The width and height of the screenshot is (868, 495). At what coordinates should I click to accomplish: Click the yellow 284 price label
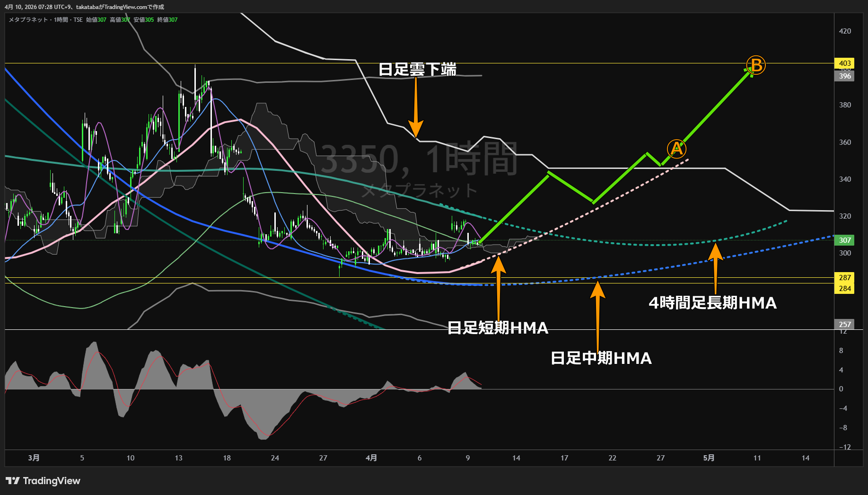[x=844, y=288]
